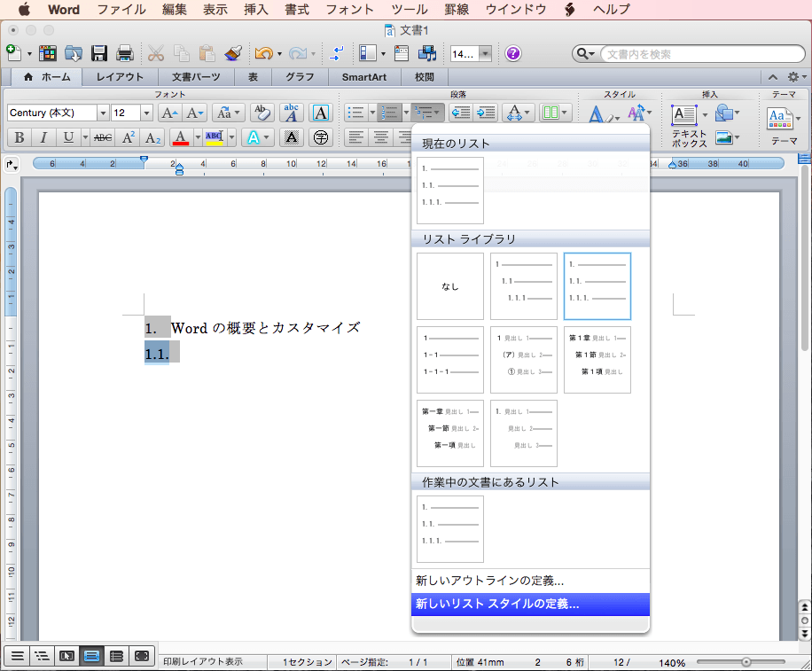Open the numbered list dropdown arrow
812x671 pixels.
[405, 113]
